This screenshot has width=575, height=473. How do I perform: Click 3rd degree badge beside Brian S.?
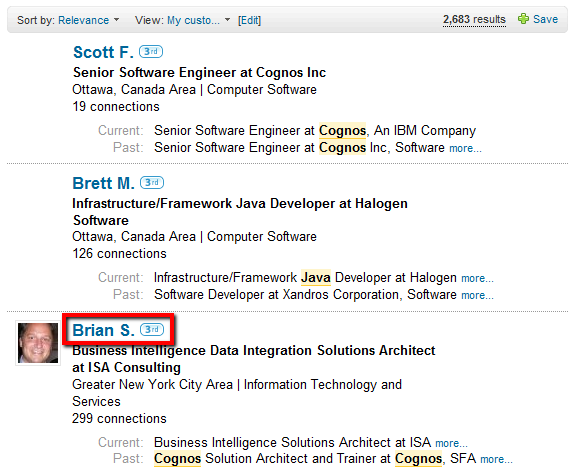click(x=152, y=330)
